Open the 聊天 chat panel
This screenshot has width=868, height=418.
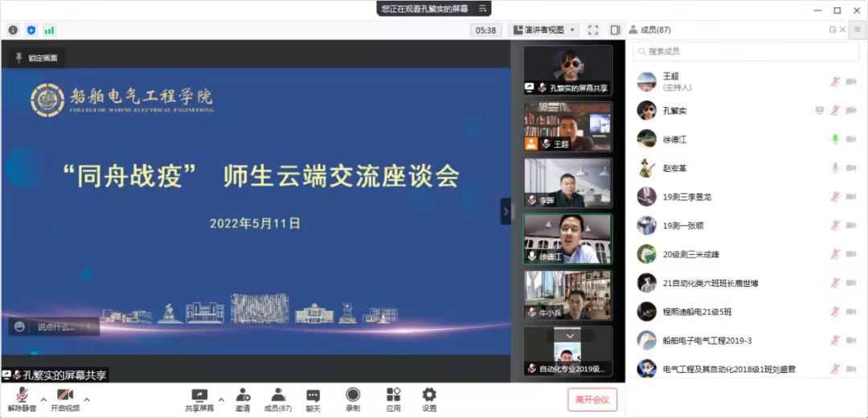tap(313, 398)
